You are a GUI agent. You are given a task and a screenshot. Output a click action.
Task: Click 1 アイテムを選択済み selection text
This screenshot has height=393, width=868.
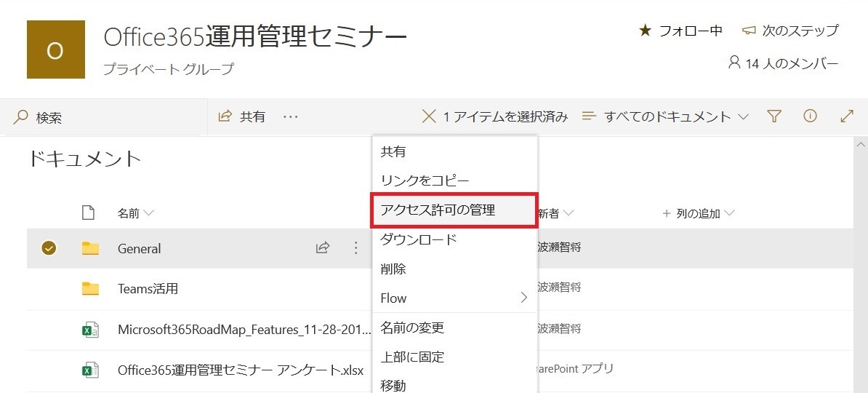coord(505,117)
